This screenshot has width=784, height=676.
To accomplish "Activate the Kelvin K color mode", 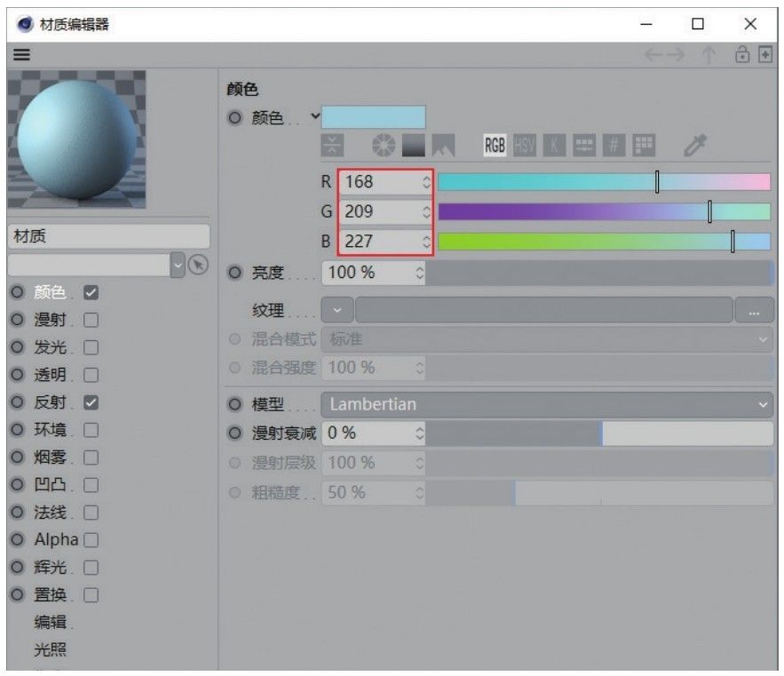I will pyautogui.click(x=555, y=146).
